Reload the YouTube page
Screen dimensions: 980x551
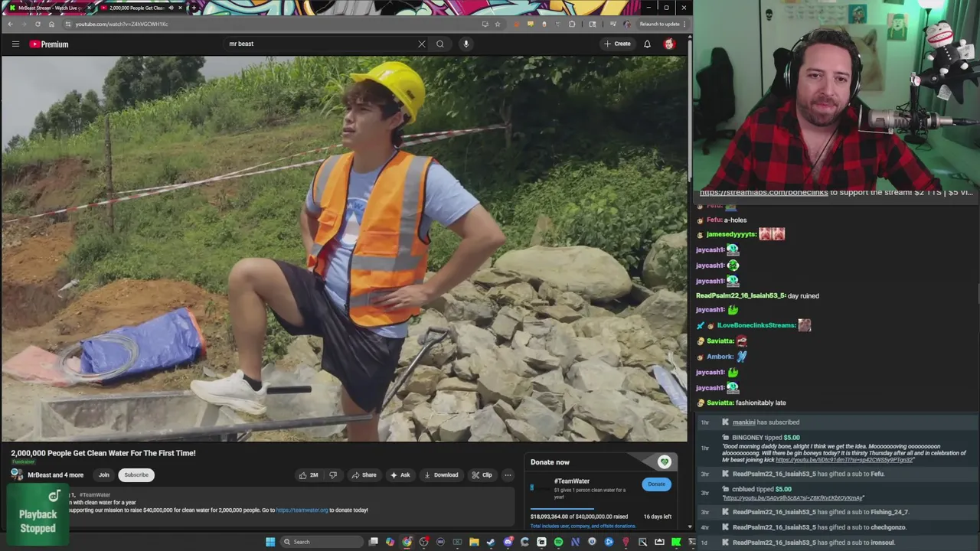[x=38, y=24]
